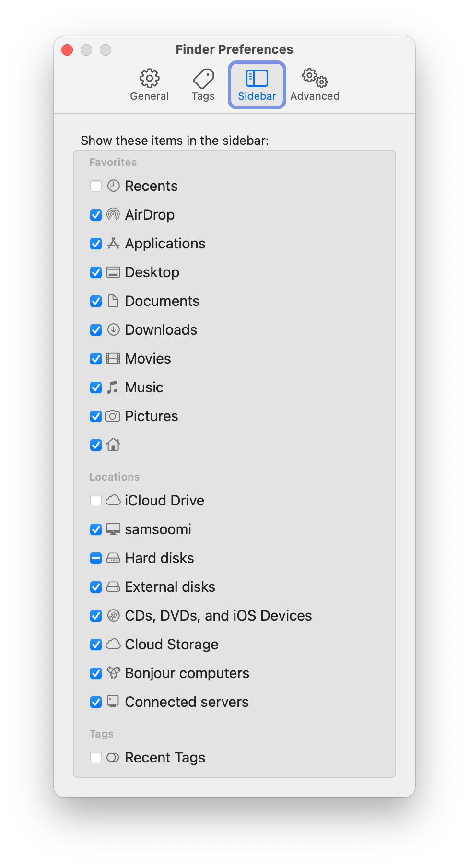Viewport: 469px width, 868px height.
Task: Click the home folder house icon
Action: point(113,445)
